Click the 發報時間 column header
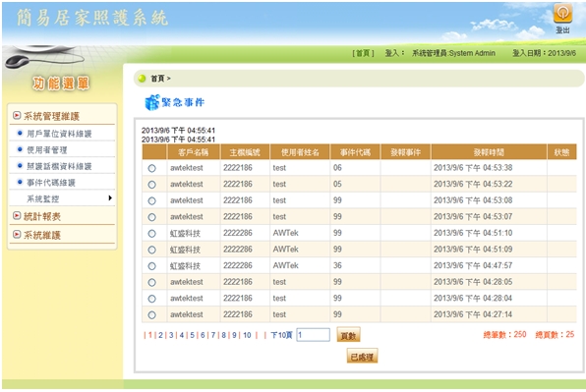586x392 pixels. [x=489, y=152]
